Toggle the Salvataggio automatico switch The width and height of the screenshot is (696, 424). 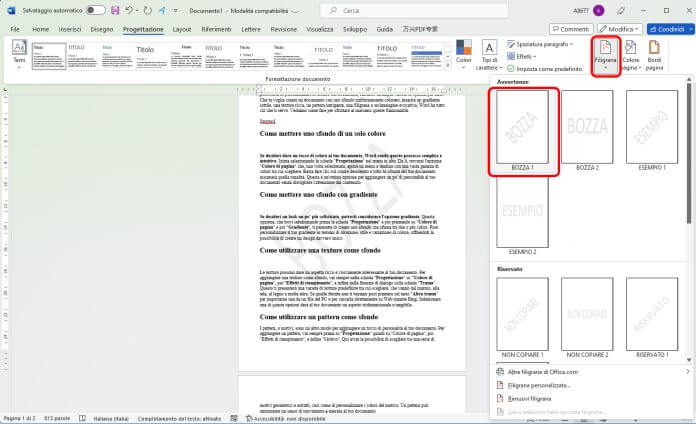(x=95, y=10)
